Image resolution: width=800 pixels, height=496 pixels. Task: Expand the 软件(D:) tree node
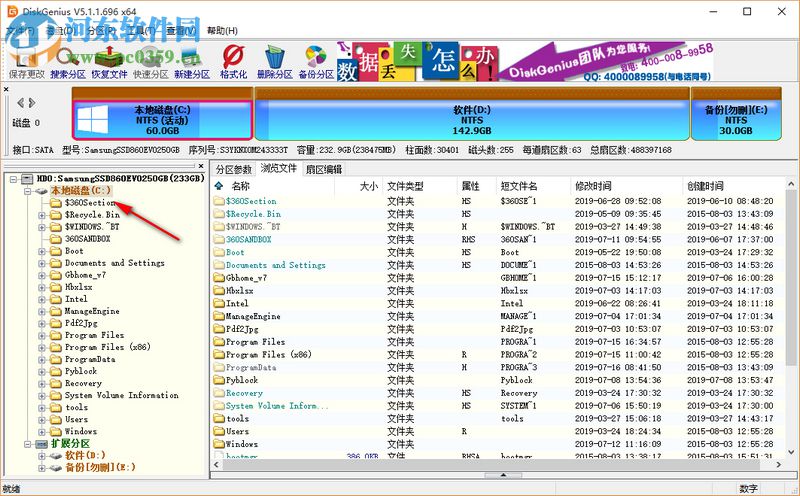(42, 456)
